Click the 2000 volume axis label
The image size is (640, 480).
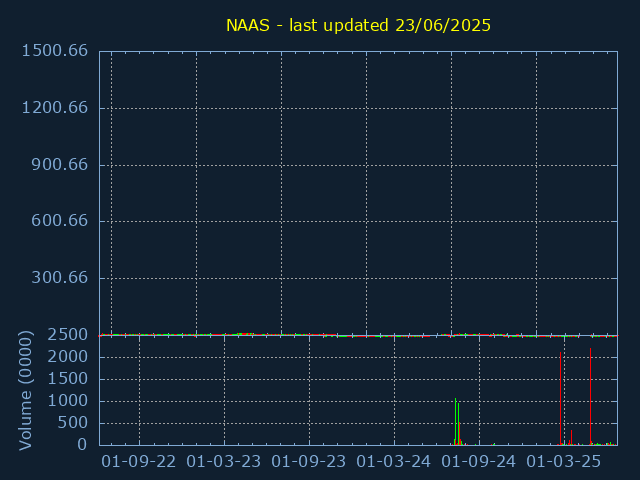[x=68, y=357]
